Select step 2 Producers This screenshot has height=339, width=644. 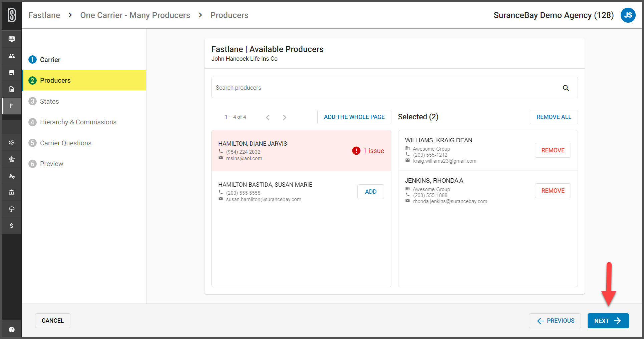84,80
